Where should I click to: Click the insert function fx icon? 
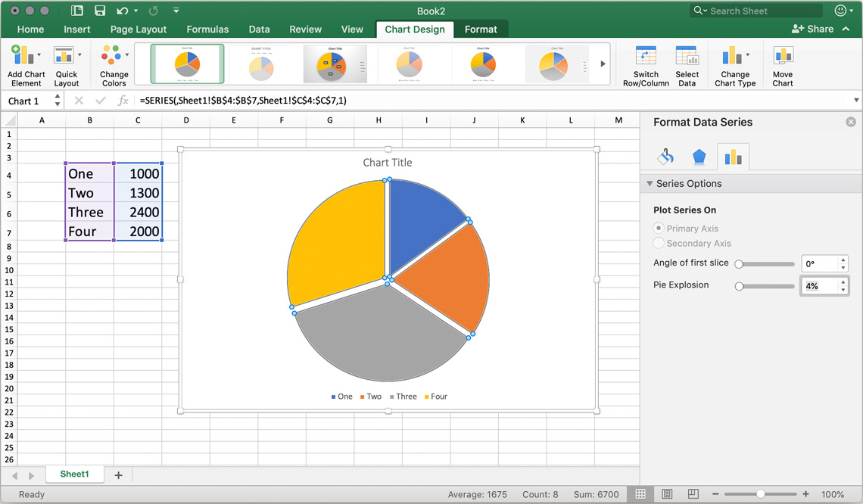click(123, 100)
